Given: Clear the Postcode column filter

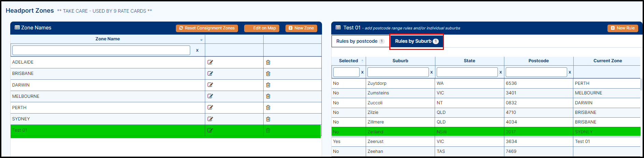Looking at the screenshot, I should (570, 72).
